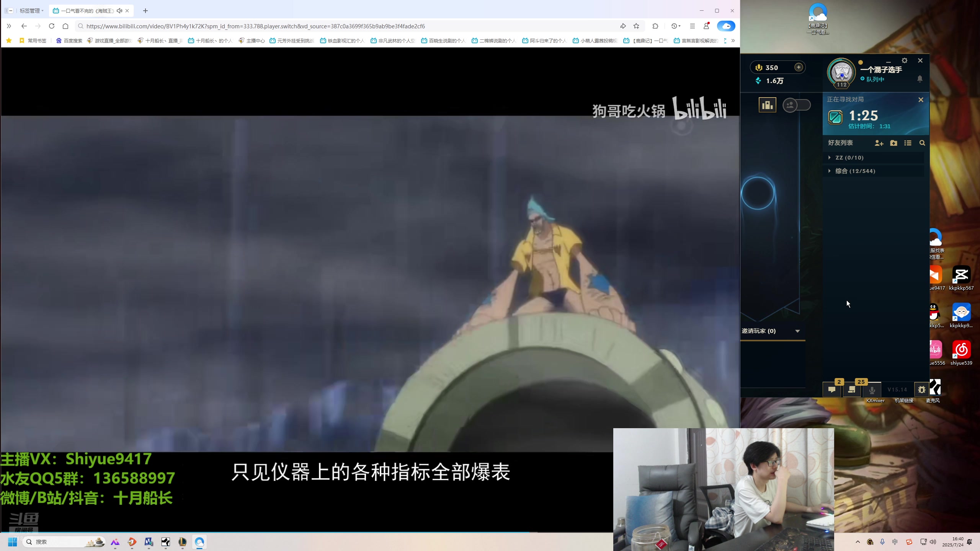This screenshot has width=980, height=551.
Task: Click the browser address bar URL
Action: point(255,26)
